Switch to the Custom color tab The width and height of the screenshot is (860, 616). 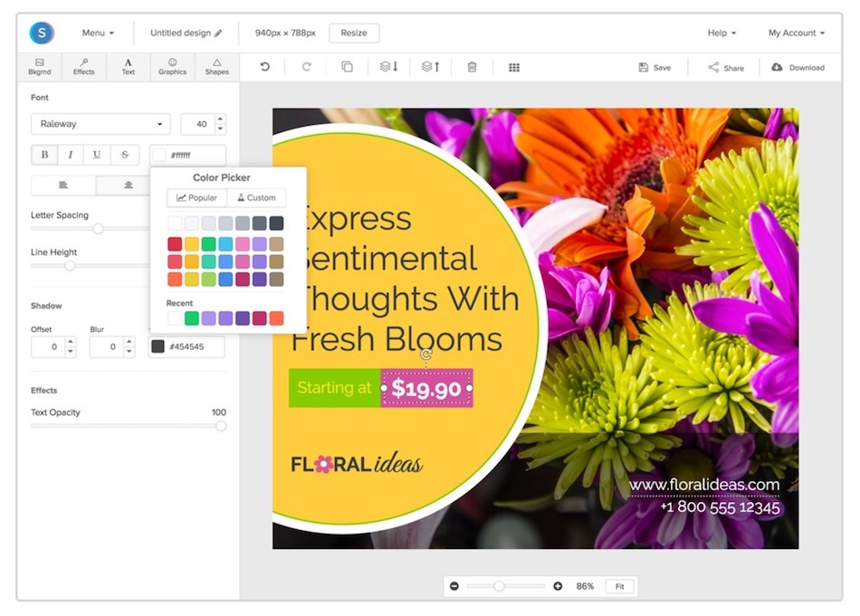click(x=256, y=197)
